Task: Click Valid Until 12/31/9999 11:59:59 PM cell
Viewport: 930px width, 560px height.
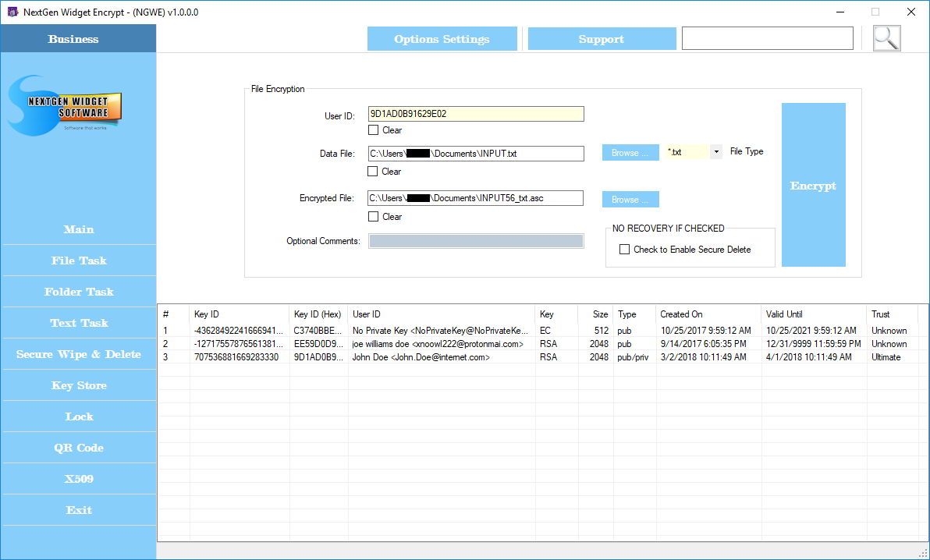Action: tap(814, 344)
